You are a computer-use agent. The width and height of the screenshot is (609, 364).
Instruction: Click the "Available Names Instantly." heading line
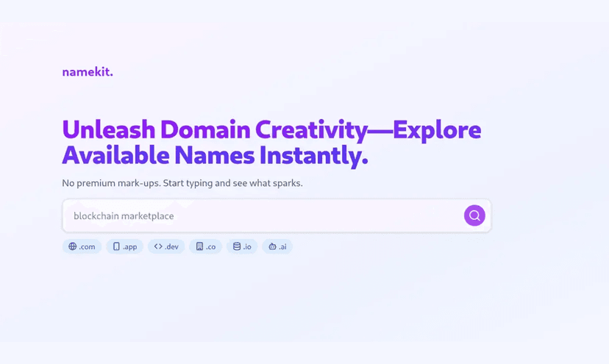click(x=215, y=156)
